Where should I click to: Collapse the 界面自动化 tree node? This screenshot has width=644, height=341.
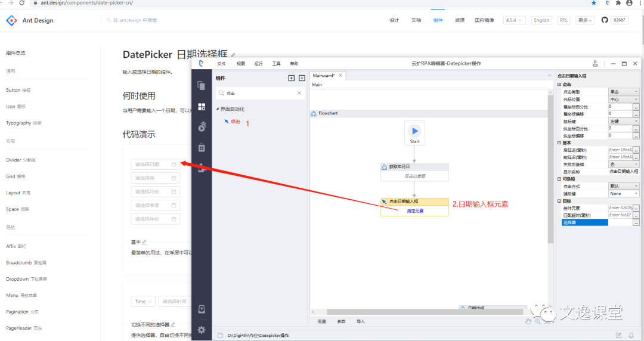pyautogui.click(x=218, y=109)
